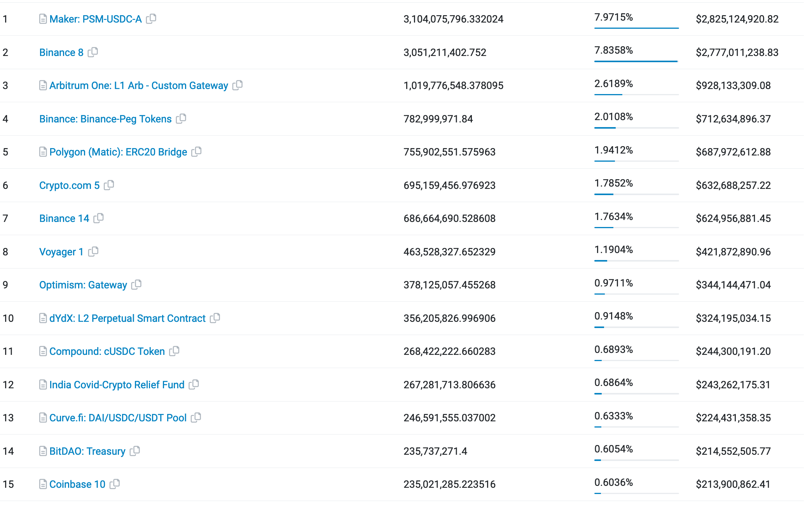The width and height of the screenshot is (812, 508).
Task: Open the Polygon (Matic): ERC20 Bridge link
Action: (x=118, y=152)
